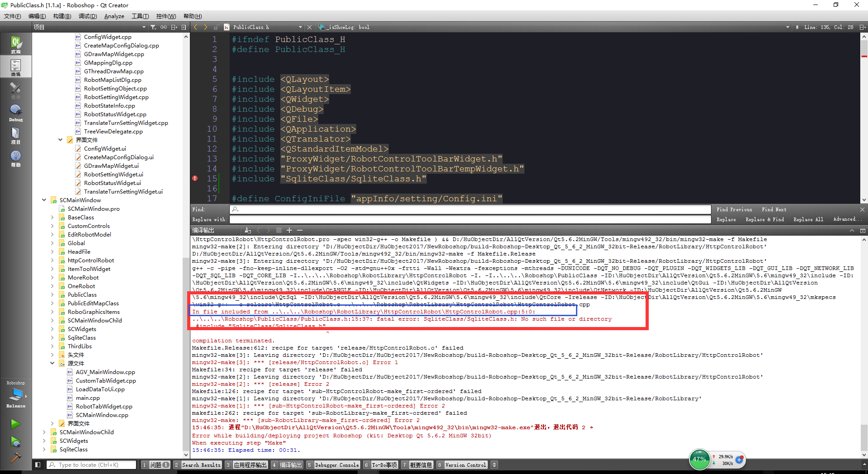Maximize the 编译输出 output pane

click(852, 230)
